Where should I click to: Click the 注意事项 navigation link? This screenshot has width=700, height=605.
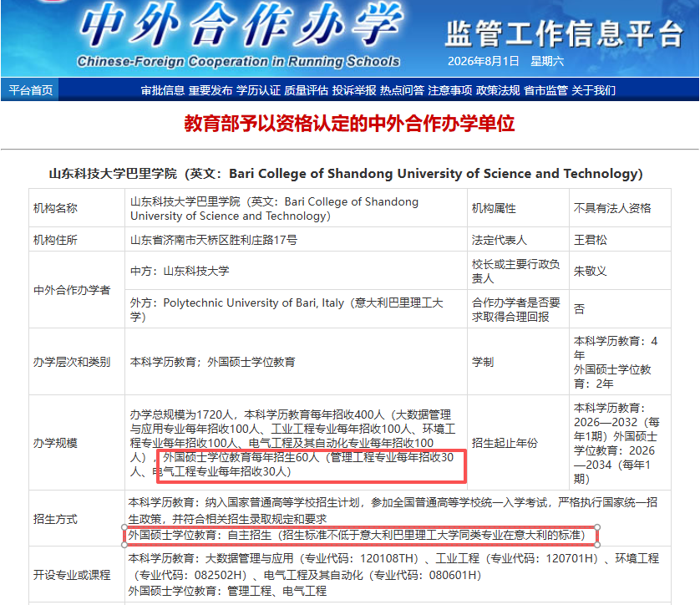[x=450, y=90]
